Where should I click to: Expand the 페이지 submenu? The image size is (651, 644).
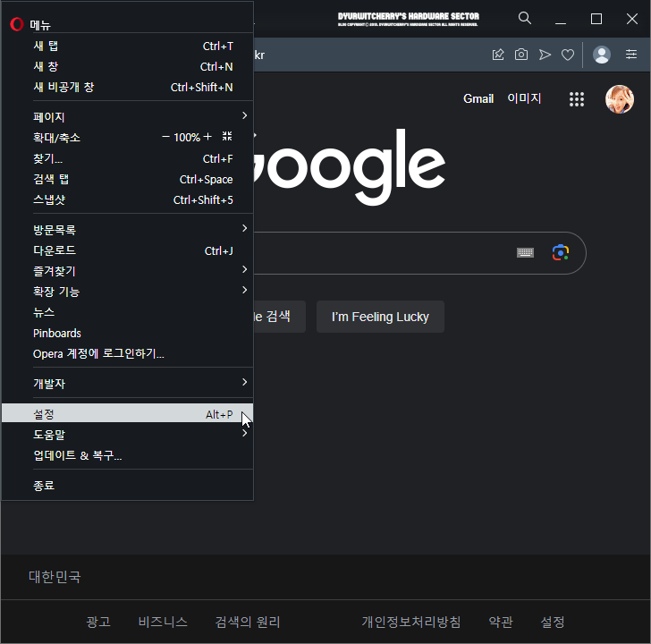tap(128, 116)
